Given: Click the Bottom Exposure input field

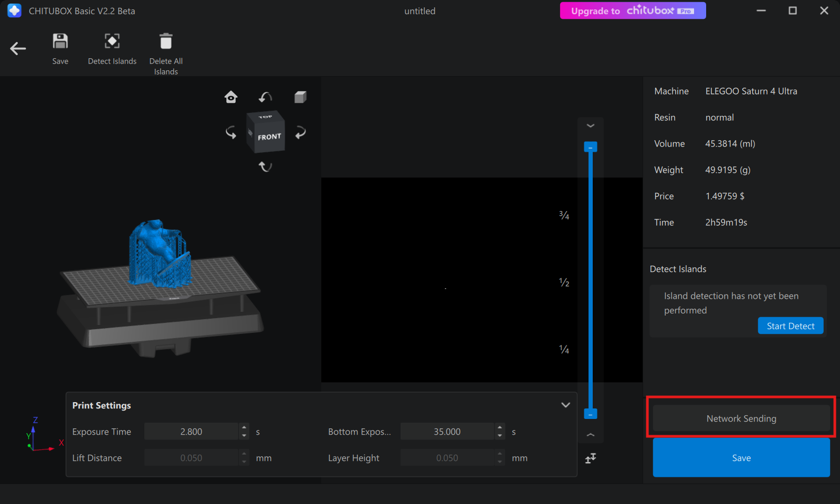Looking at the screenshot, I should click(x=447, y=432).
